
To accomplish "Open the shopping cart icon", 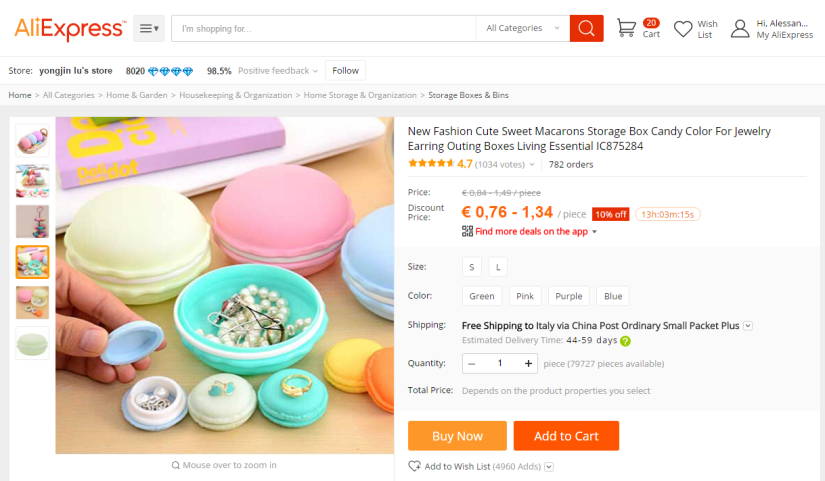I will pyautogui.click(x=626, y=28).
